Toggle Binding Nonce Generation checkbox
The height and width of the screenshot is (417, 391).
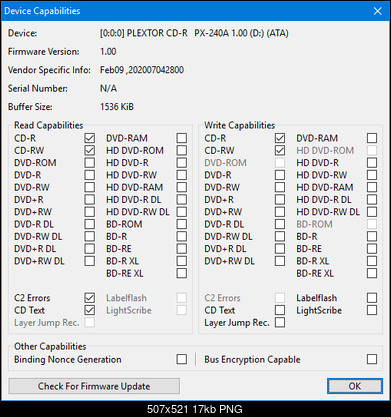182,359
